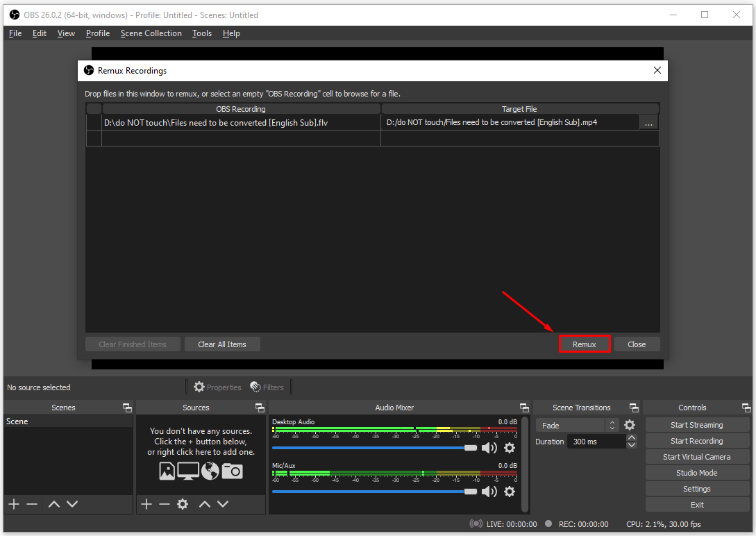Mute Mic/Aux speaker icon

coord(489,492)
